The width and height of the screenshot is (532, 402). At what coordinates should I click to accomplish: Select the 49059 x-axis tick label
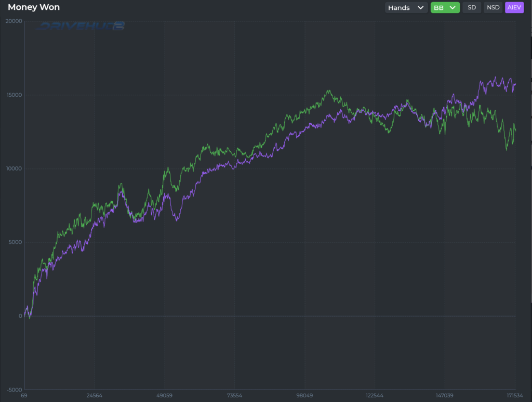pos(164,396)
